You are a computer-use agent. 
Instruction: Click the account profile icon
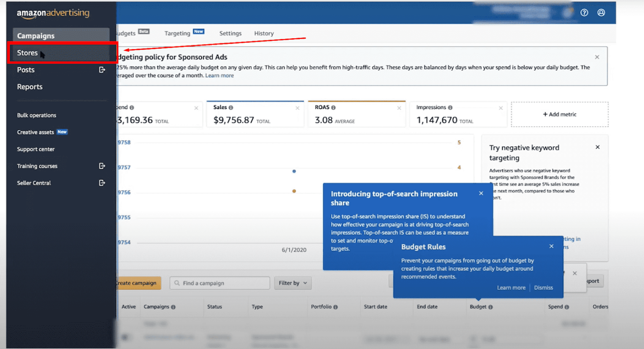[601, 13]
